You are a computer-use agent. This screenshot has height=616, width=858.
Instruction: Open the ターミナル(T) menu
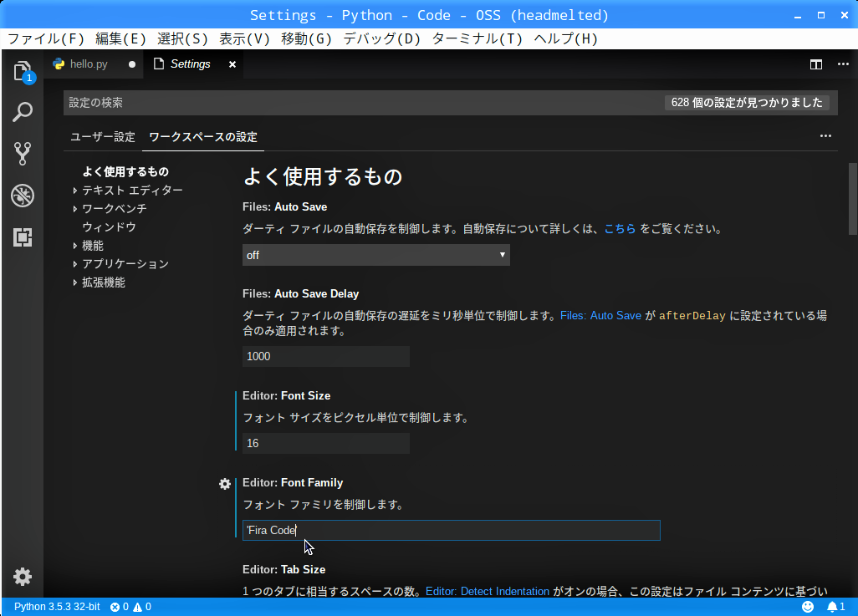[478, 38]
